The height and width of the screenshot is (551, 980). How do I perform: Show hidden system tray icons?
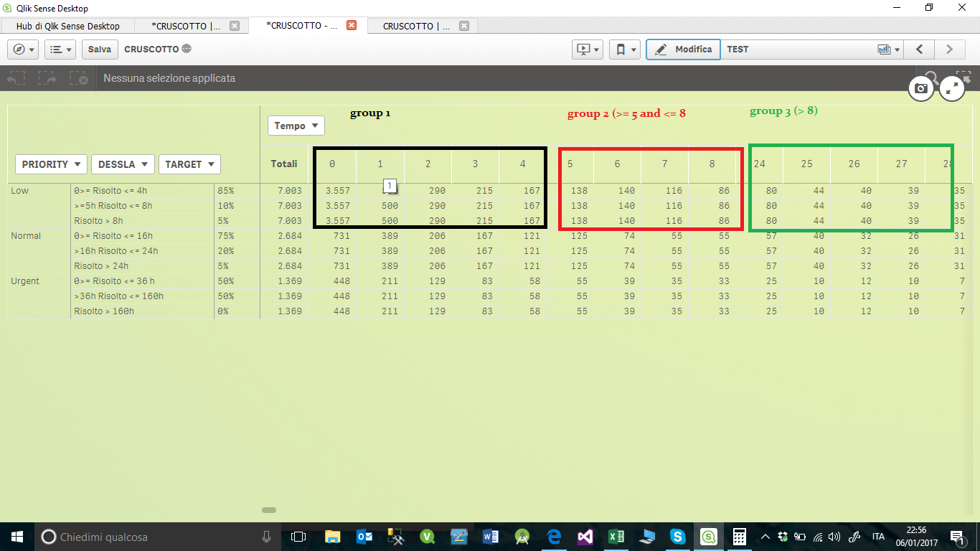coord(765,537)
